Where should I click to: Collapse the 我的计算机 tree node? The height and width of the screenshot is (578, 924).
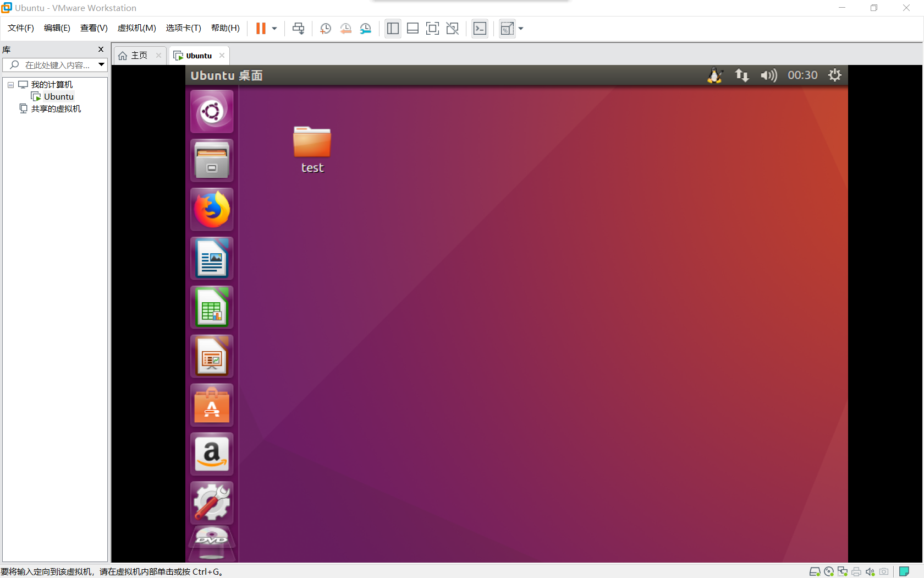tap(10, 84)
